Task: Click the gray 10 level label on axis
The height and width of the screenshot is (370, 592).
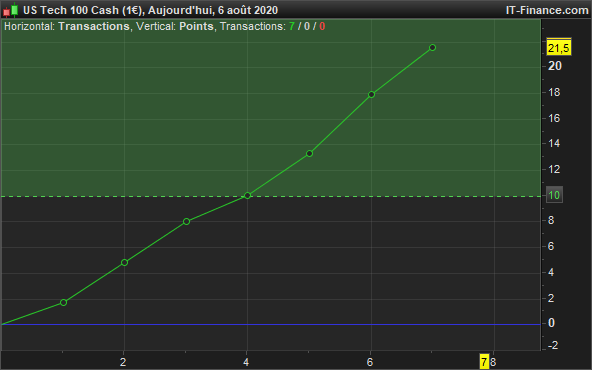Action: point(554,195)
